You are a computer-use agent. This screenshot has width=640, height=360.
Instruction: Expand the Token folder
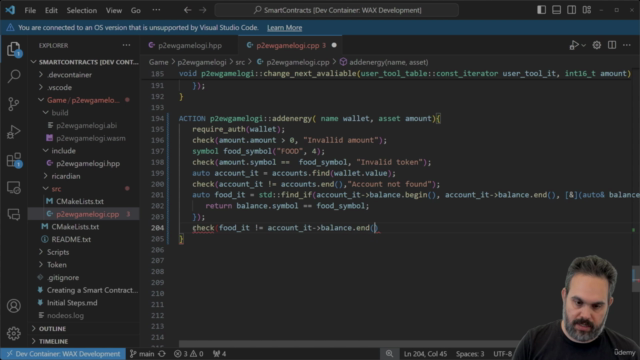[x=57, y=264]
